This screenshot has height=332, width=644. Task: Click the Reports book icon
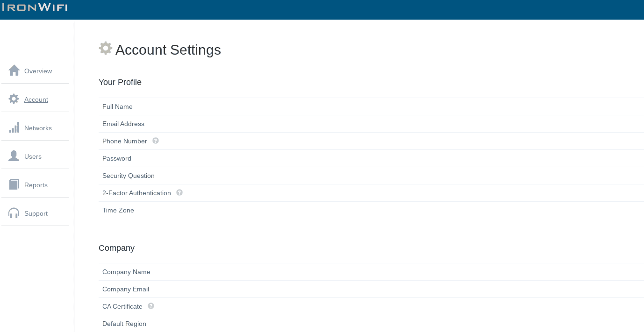tap(14, 184)
